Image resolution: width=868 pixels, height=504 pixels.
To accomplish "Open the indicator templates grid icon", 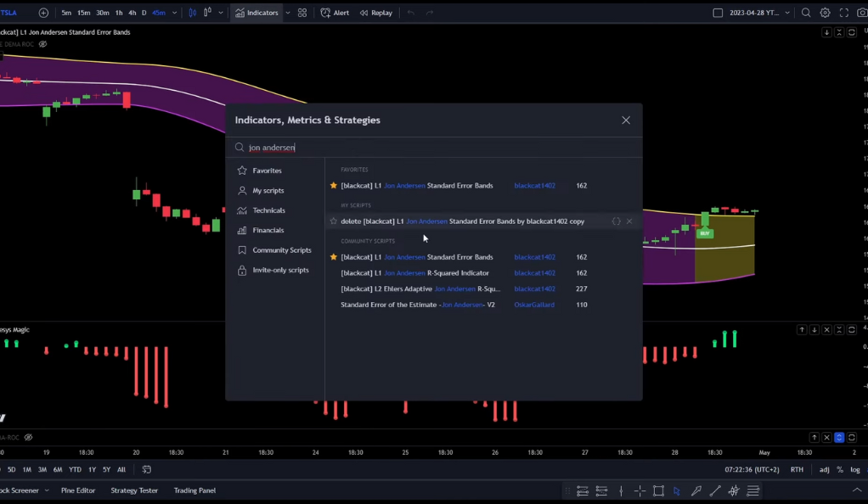I will pyautogui.click(x=302, y=13).
